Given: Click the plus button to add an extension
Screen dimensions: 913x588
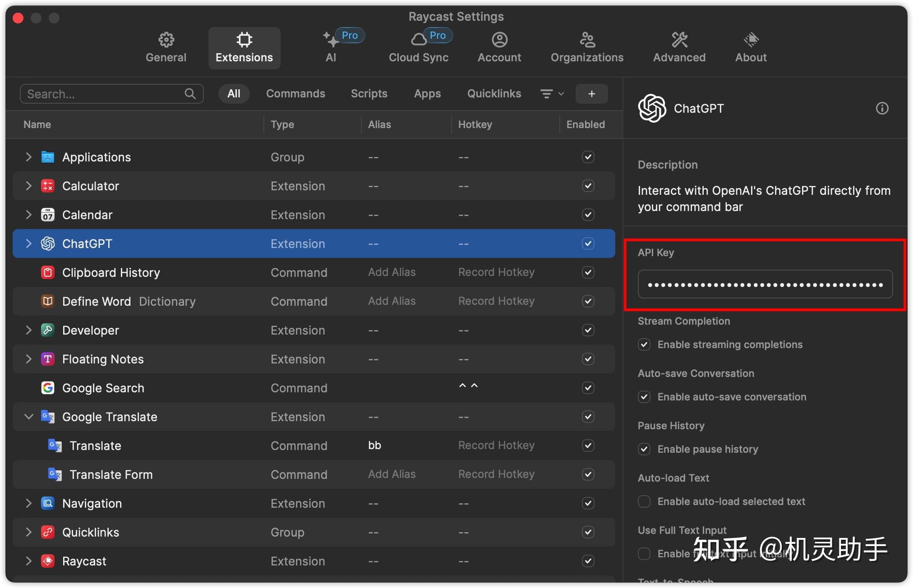Looking at the screenshot, I should (x=592, y=94).
